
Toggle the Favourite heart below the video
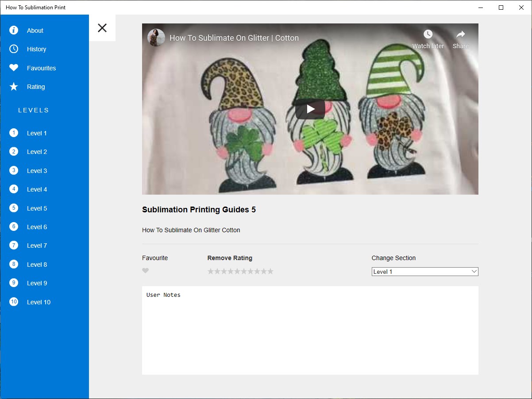tap(146, 271)
